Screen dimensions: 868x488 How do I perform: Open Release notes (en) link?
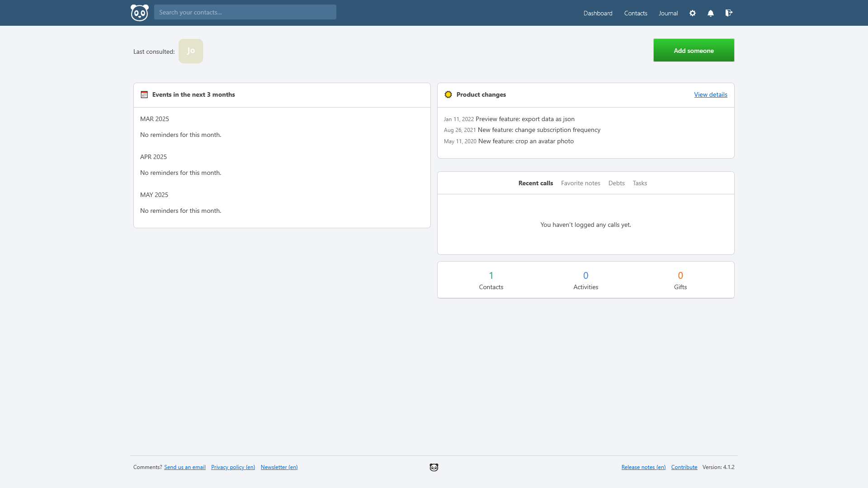(x=643, y=467)
